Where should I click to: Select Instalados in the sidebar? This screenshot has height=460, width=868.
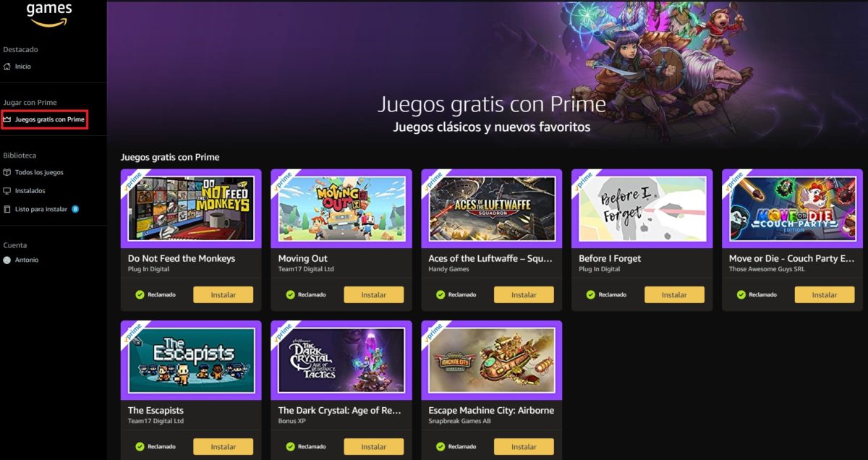coord(30,191)
